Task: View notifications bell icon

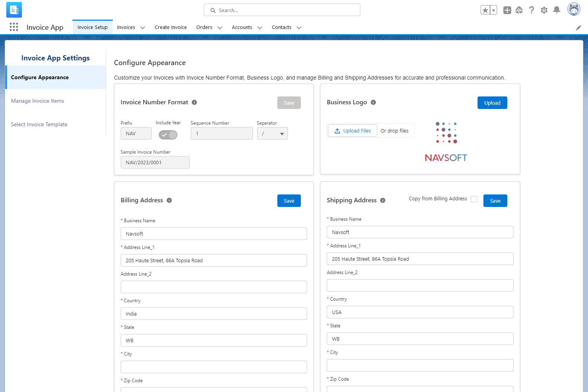Action: coord(557,10)
